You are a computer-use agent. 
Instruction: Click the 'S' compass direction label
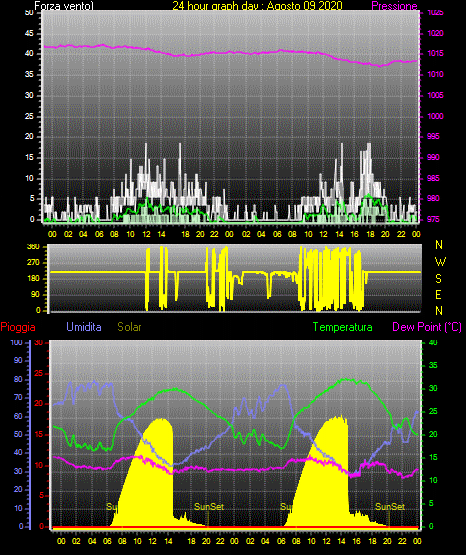coord(438,279)
